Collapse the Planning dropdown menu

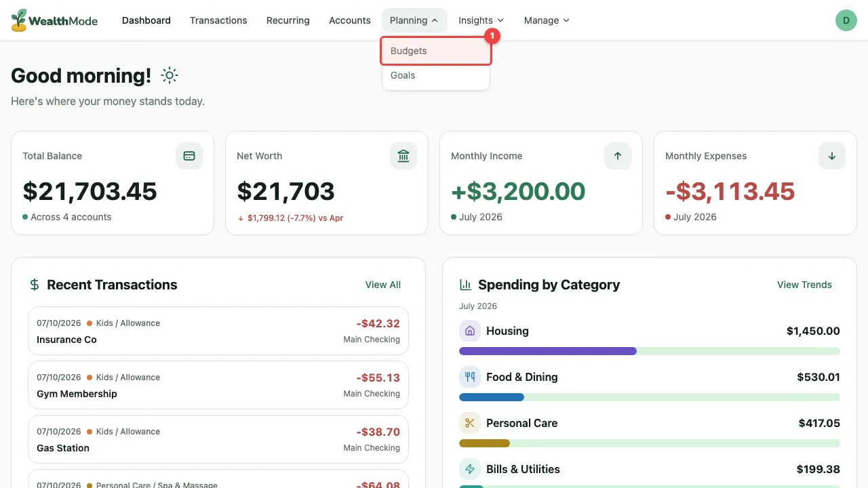tap(414, 20)
